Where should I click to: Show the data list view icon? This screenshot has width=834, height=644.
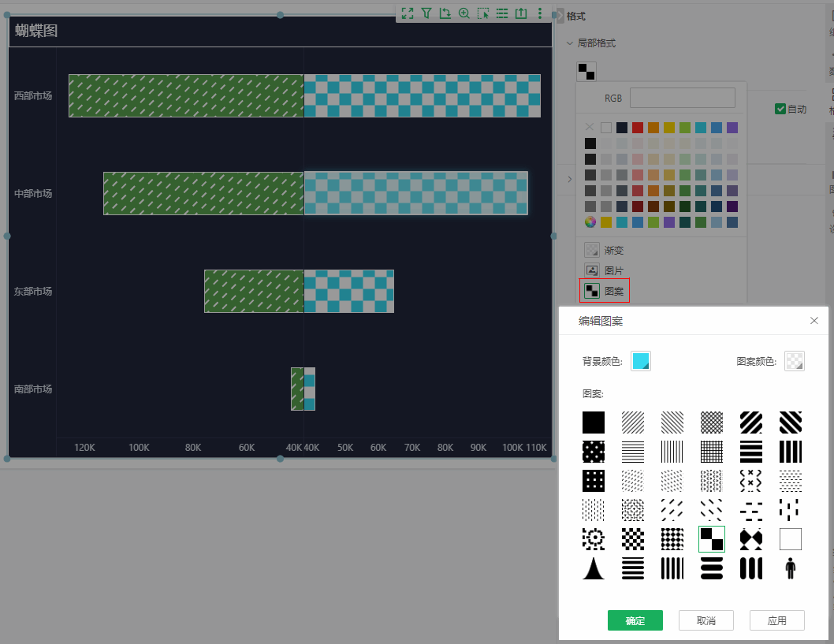pos(502,13)
